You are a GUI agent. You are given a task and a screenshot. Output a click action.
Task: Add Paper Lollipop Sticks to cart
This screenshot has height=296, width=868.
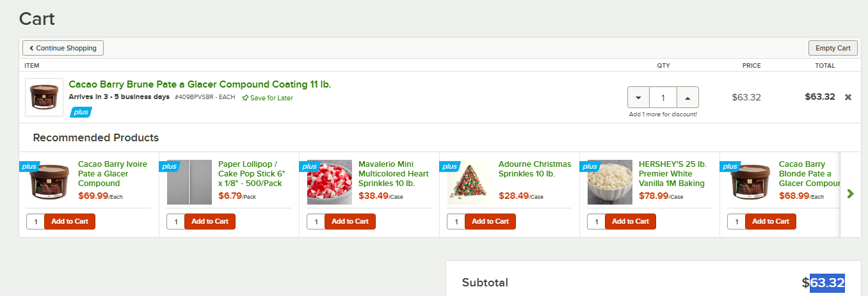tap(210, 221)
